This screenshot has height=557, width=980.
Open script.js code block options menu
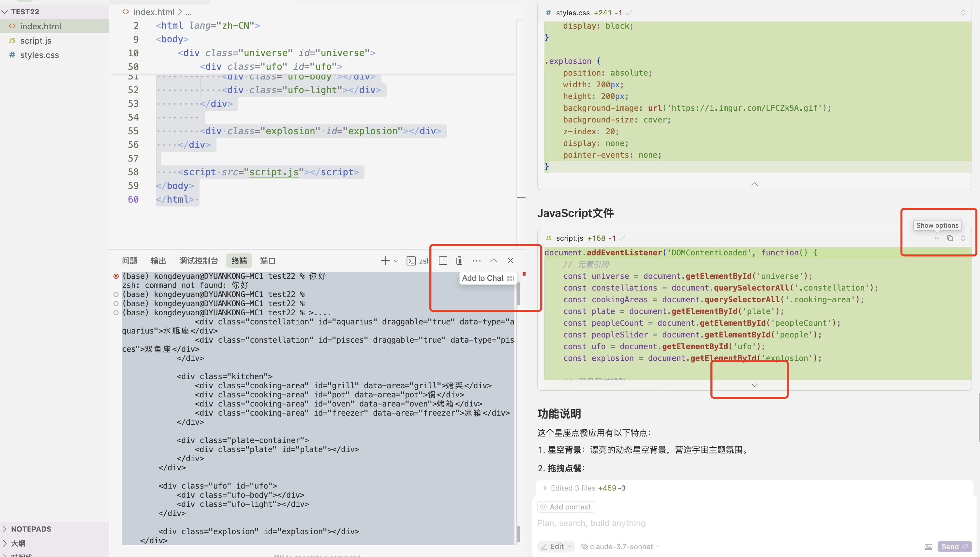(x=937, y=238)
